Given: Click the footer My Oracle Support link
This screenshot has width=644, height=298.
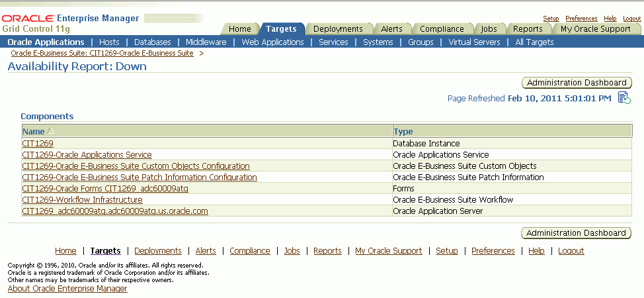Looking at the screenshot, I should (389, 251).
